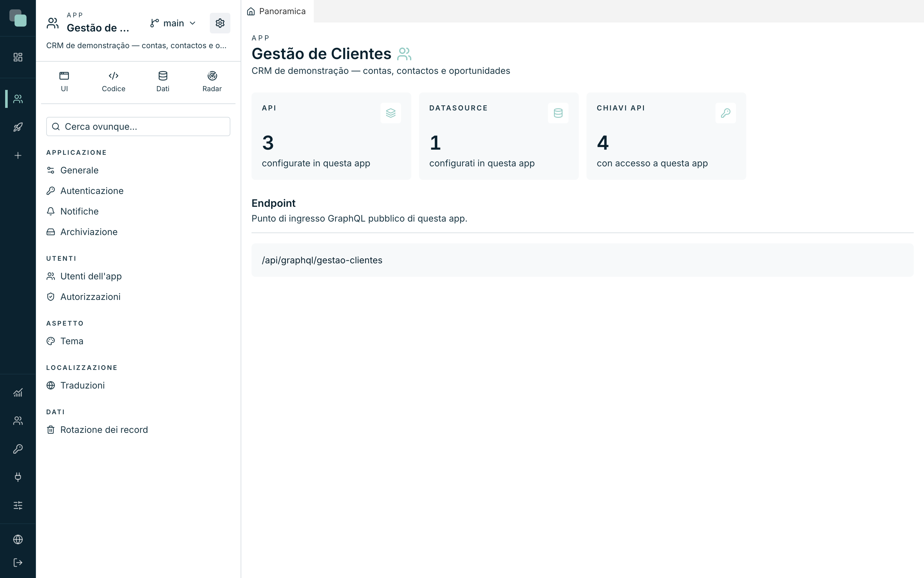Click the layers icon on API card
924x578 pixels.
[390, 113]
